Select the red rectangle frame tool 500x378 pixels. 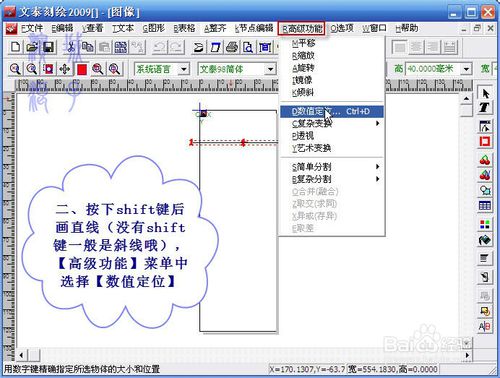[x=485, y=141]
